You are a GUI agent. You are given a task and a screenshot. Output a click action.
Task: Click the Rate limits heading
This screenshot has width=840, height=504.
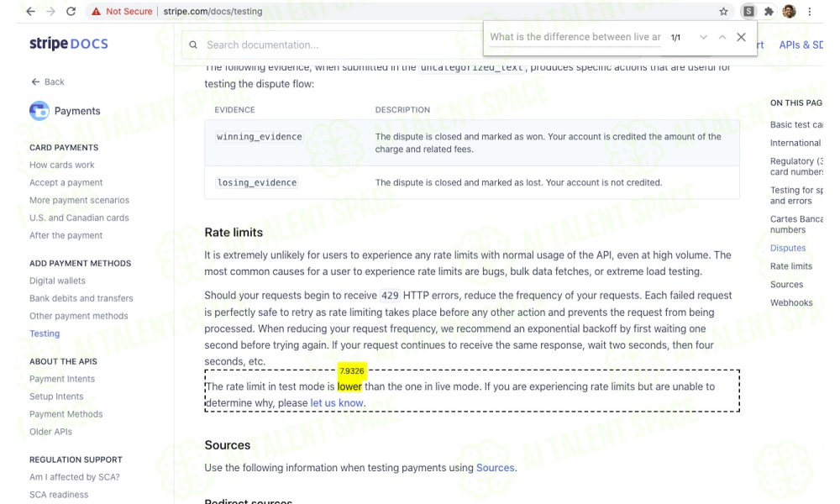click(234, 233)
